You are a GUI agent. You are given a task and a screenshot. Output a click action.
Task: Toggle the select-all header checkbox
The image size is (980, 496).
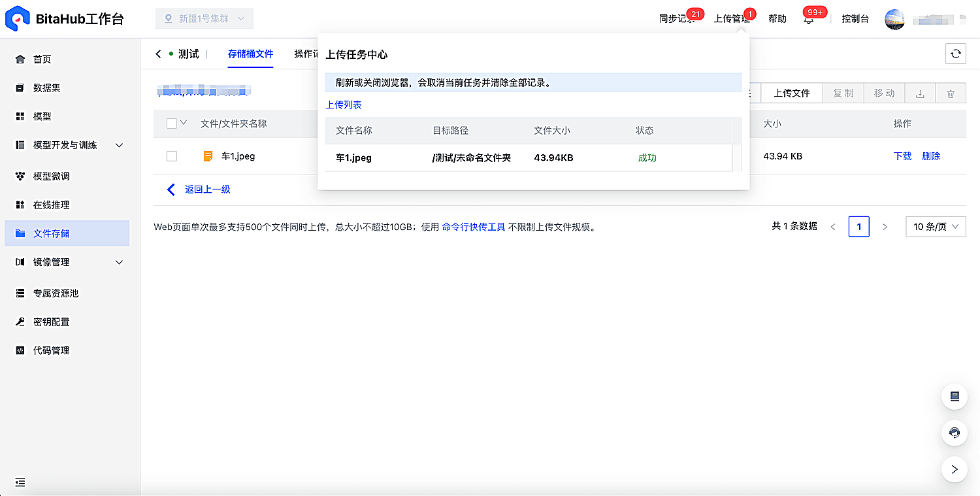tap(172, 124)
